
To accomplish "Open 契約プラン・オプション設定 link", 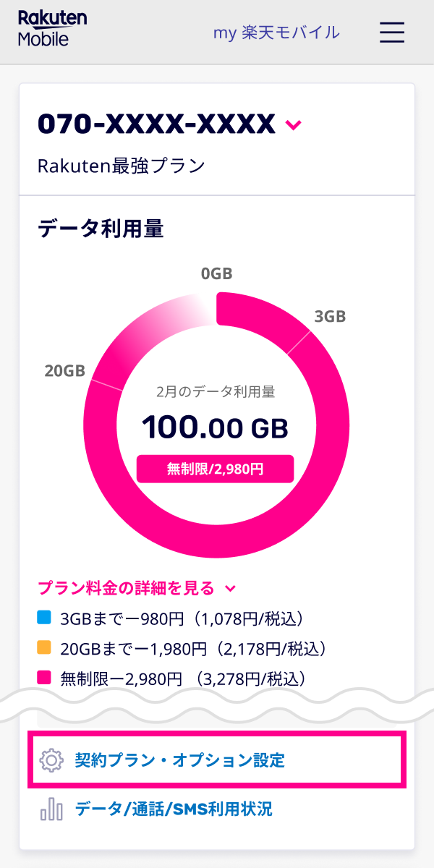I will tap(180, 760).
